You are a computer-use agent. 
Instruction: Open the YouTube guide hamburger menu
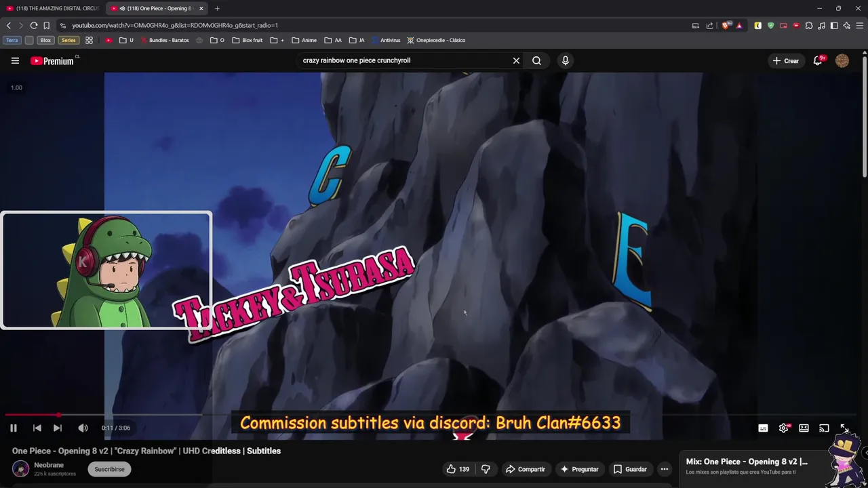point(15,60)
